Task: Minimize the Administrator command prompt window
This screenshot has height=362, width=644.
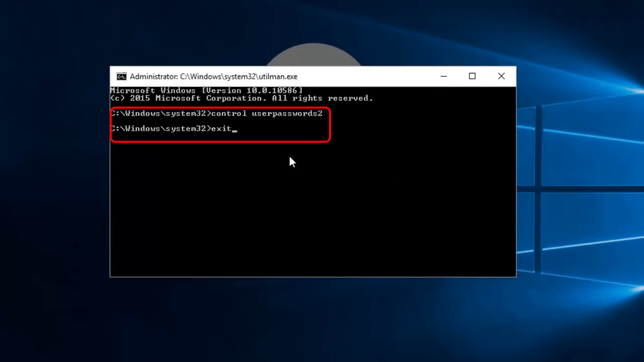Action: click(x=443, y=76)
